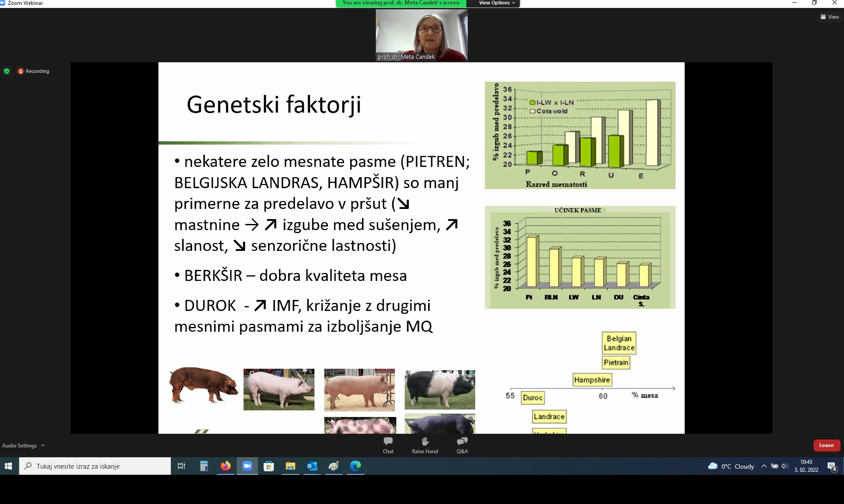Screen dimensions: 844x504
Task: Open Microsoft Edge from the taskbar
Action: [355, 466]
